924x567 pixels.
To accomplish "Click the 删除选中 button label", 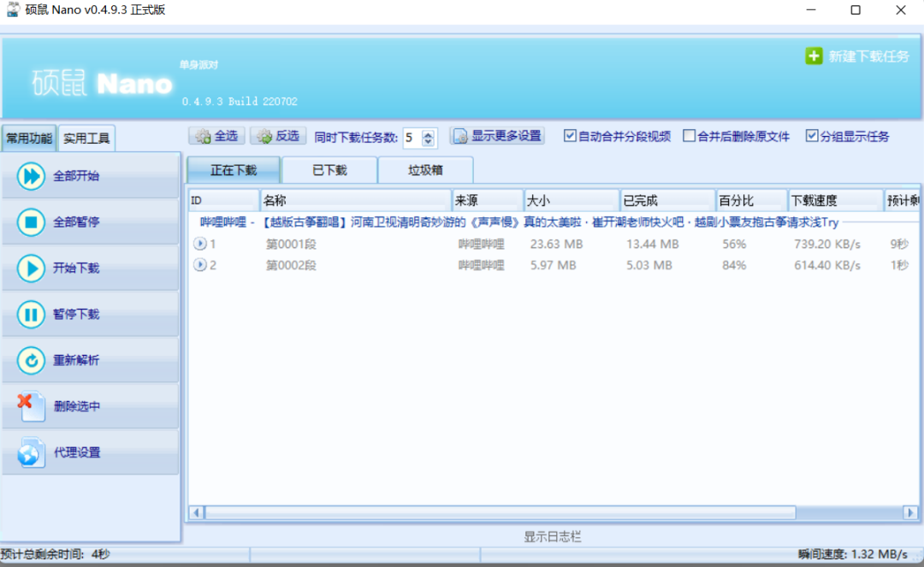I will pos(77,406).
